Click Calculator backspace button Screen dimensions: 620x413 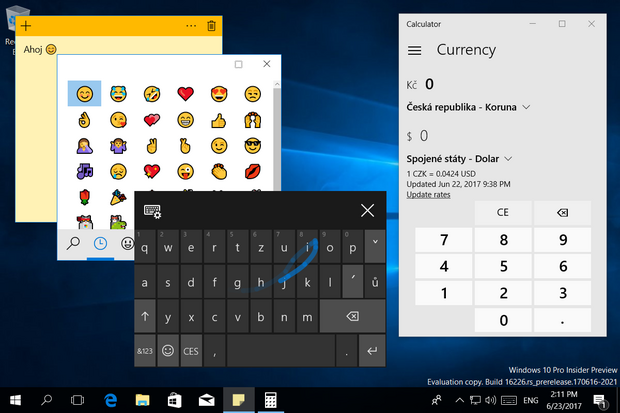pyautogui.click(x=562, y=213)
